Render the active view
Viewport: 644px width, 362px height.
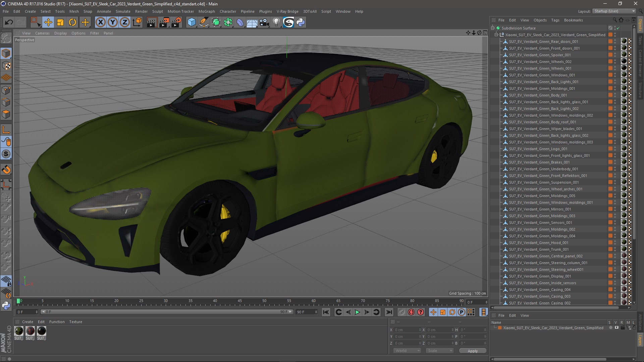pyautogui.click(x=151, y=22)
